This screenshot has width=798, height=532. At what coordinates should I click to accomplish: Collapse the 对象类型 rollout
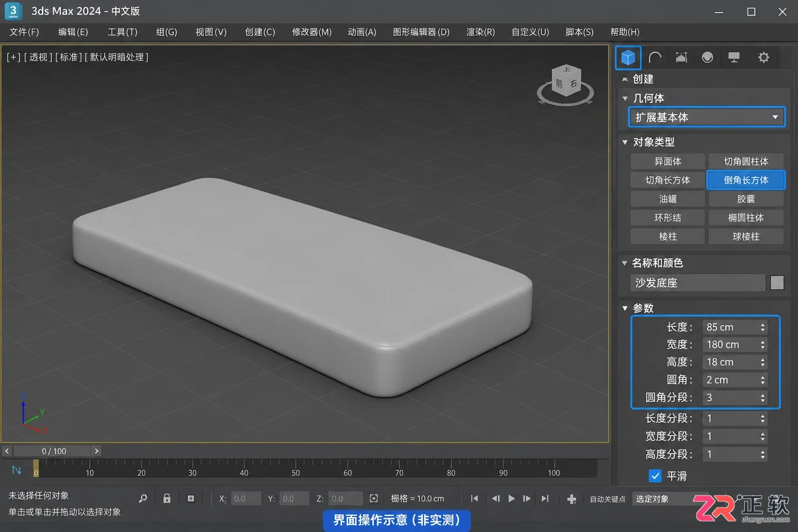[x=625, y=142]
